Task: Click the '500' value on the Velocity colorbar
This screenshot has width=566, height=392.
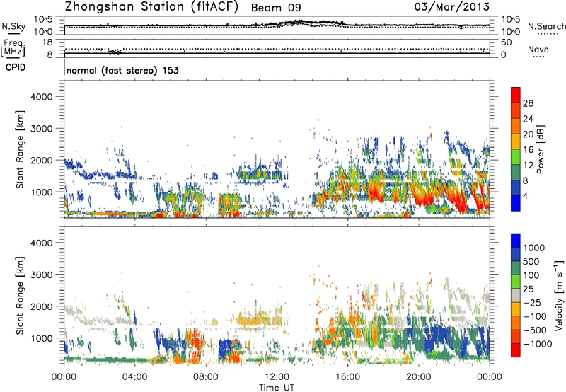Action: [531, 261]
